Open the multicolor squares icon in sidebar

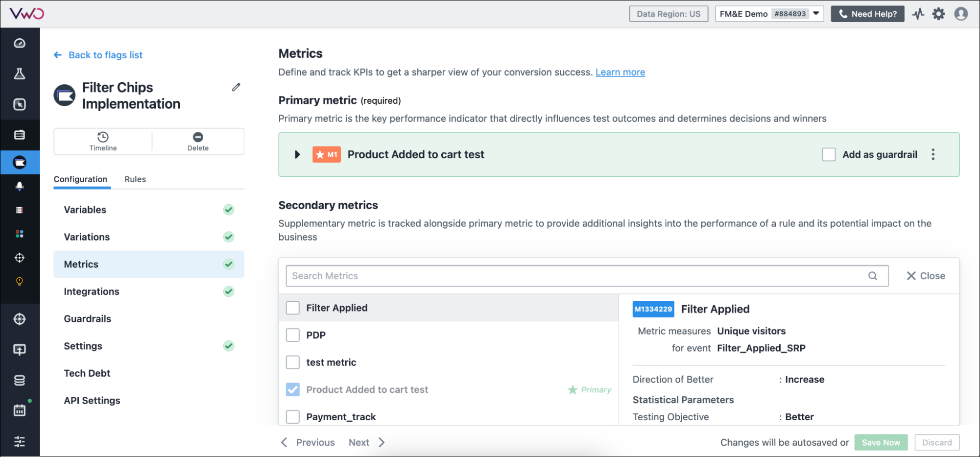(x=20, y=234)
